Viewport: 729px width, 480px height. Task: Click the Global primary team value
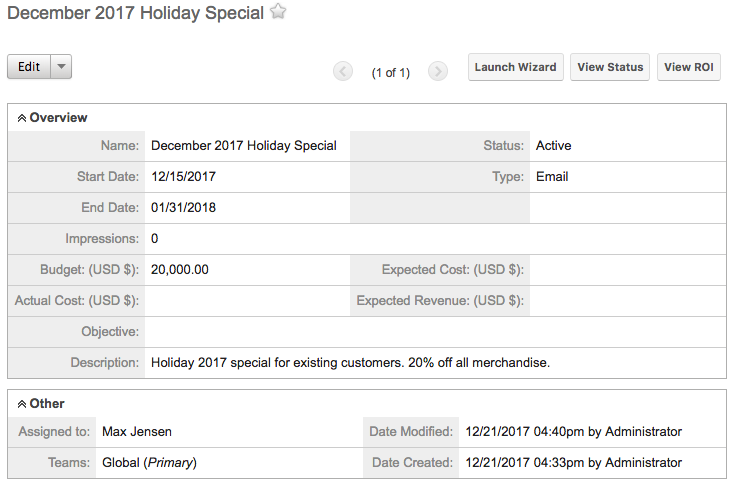pos(149,463)
